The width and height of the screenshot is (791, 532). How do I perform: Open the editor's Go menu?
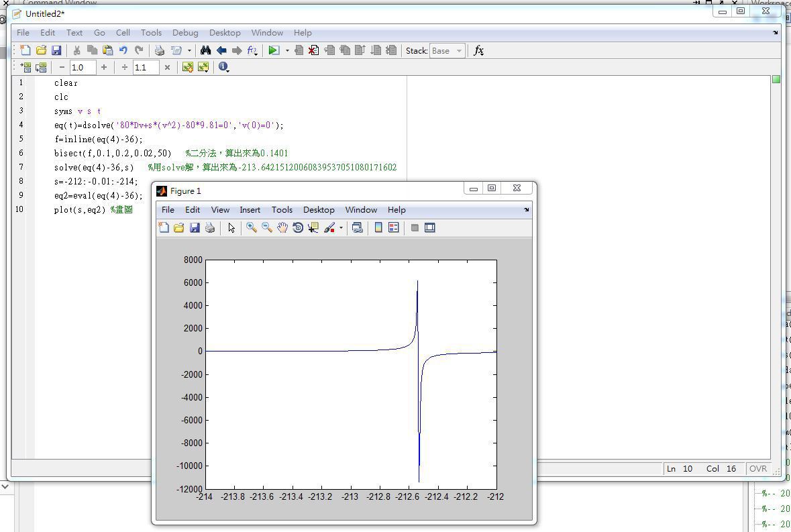point(99,33)
